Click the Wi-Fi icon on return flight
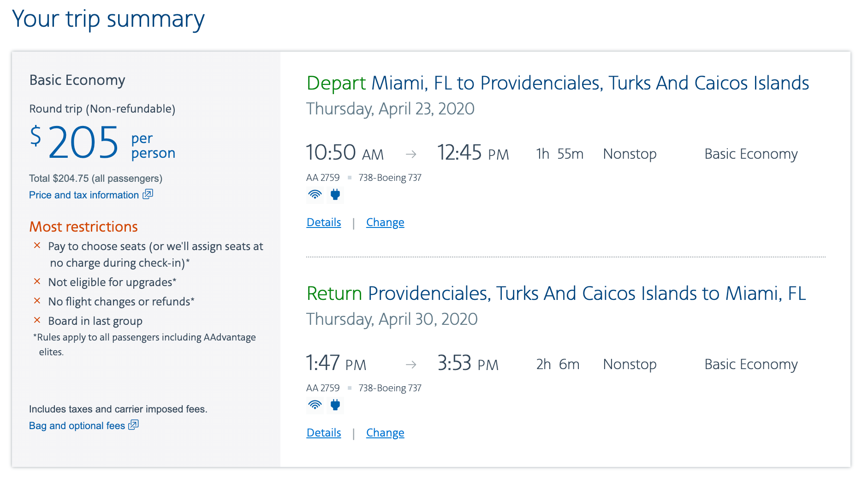The height and width of the screenshot is (478, 868). 315,405
